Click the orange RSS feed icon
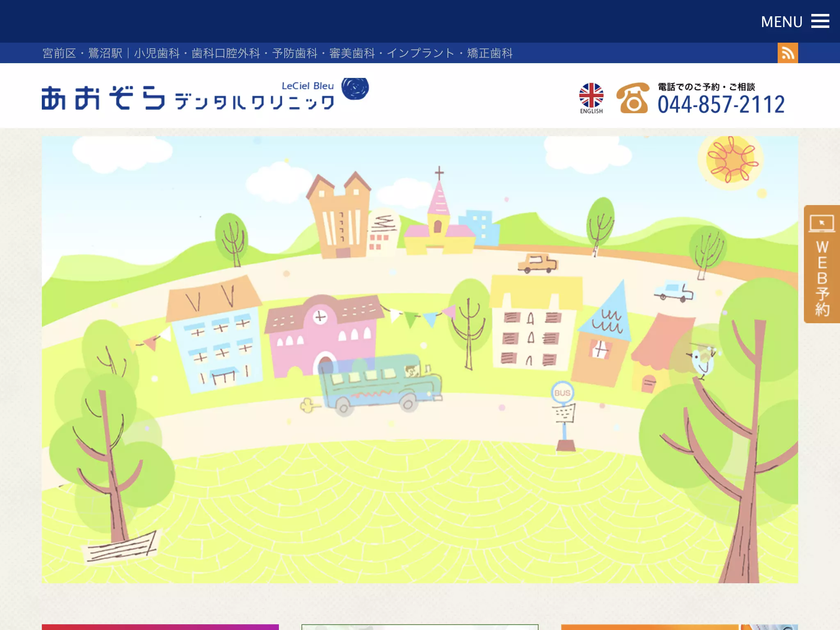 point(787,53)
